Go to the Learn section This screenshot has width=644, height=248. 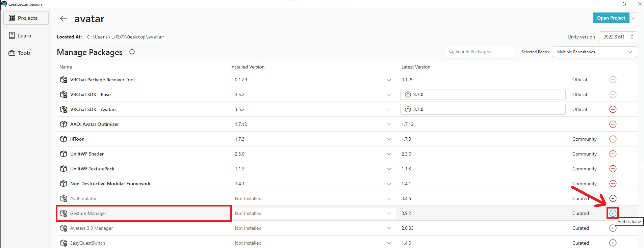[x=24, y=35]
